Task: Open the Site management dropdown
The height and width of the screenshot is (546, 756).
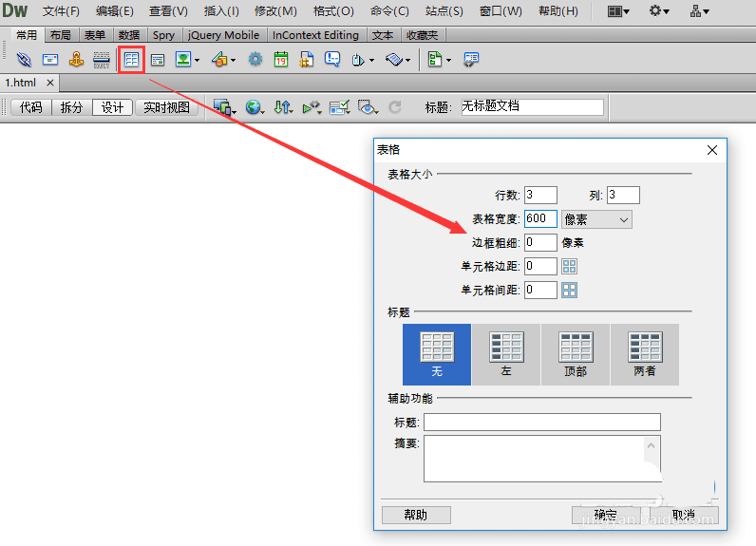Action: pyautogui.click(x=699, y=11)
